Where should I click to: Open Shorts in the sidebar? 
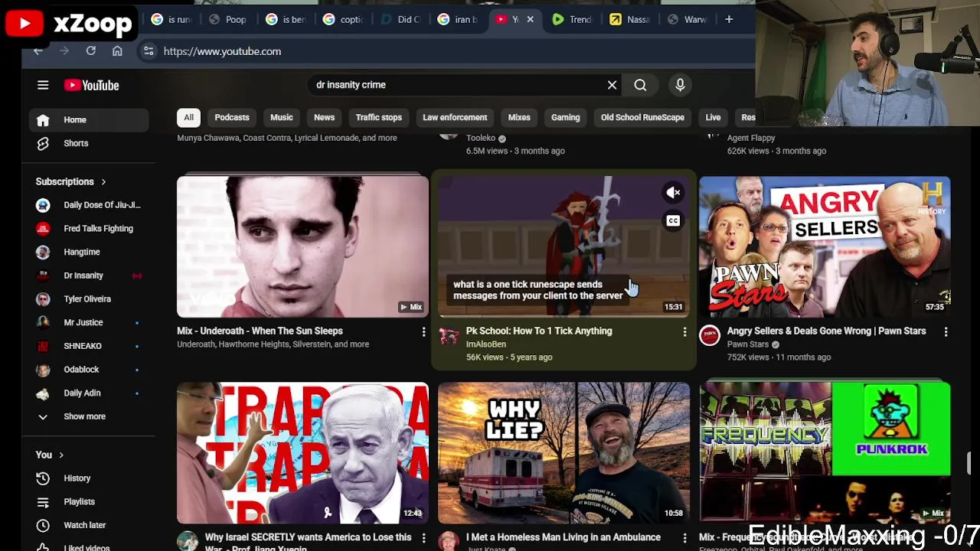click(89, 143)
